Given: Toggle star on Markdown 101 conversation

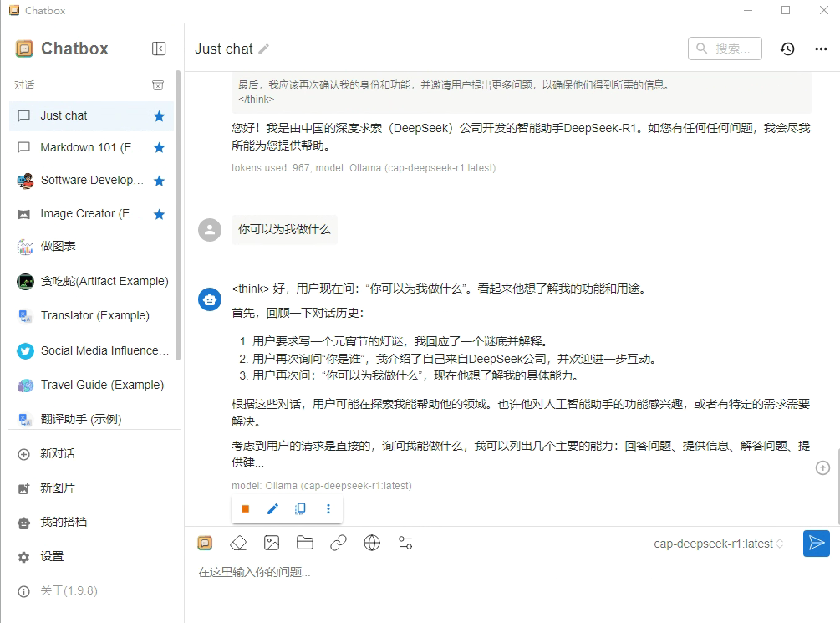Looking at the screenshot, I should (159, 147).
